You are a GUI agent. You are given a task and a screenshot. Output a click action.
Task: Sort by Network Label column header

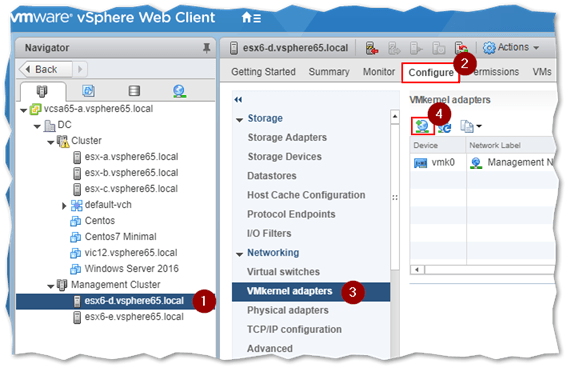(511, 145)
